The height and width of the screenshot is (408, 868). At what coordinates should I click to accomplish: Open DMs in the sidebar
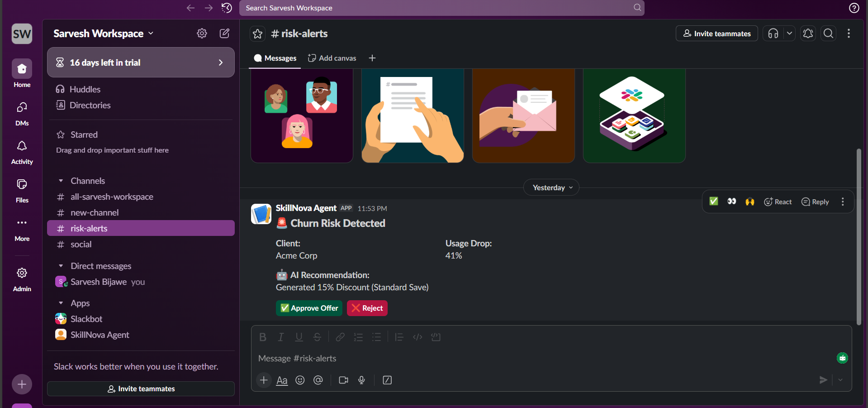pyautogui.click(x=22, y=113)
